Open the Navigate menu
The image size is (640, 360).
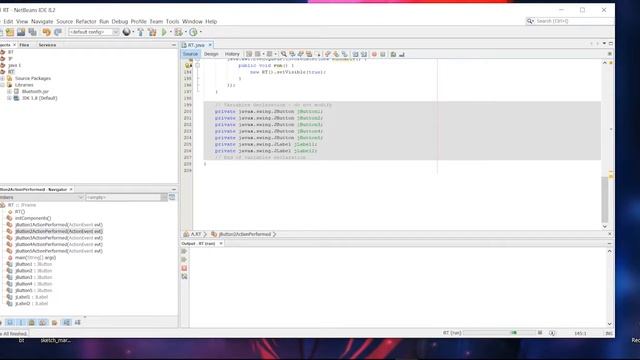point(42,21)
